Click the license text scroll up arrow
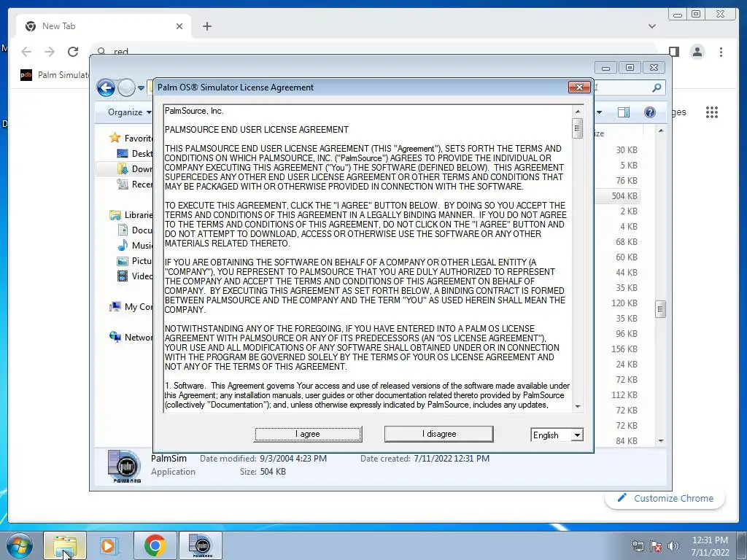 (578, 112)
